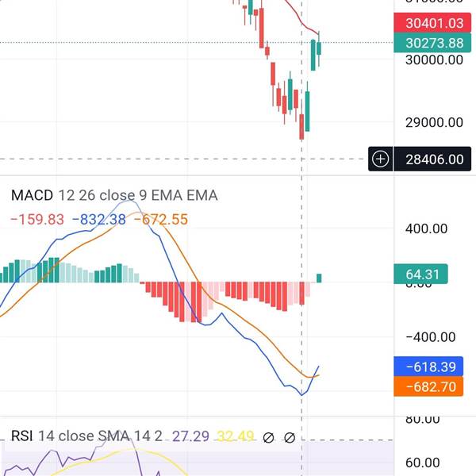Click the plus icon beside 28406.00
476x476 pixels.
tap(380, 159)
